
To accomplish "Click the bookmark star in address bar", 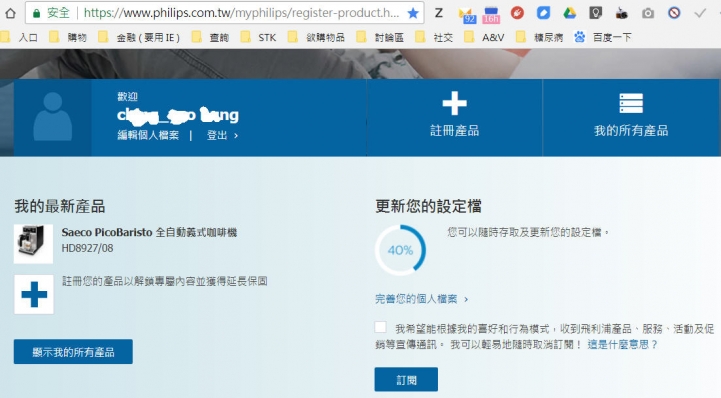I will point(413,13).
